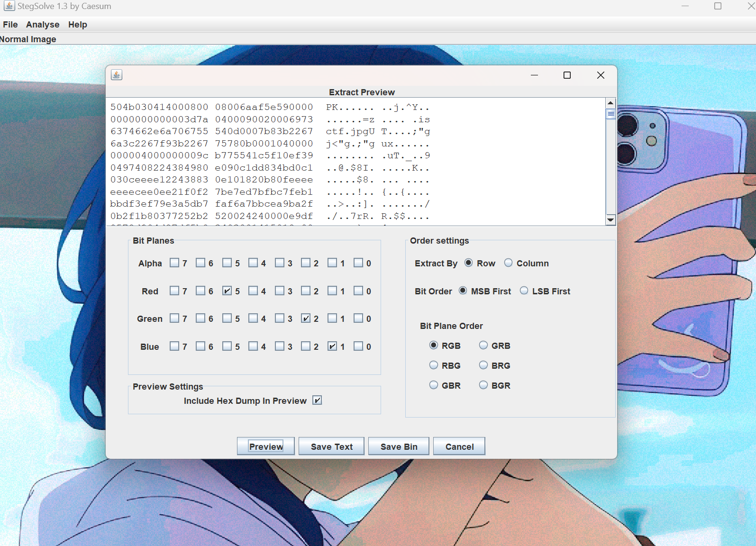Toggle Include Hex Dump In Preview
The height and width of the screenshot is (546, 756).
point(317,400)
